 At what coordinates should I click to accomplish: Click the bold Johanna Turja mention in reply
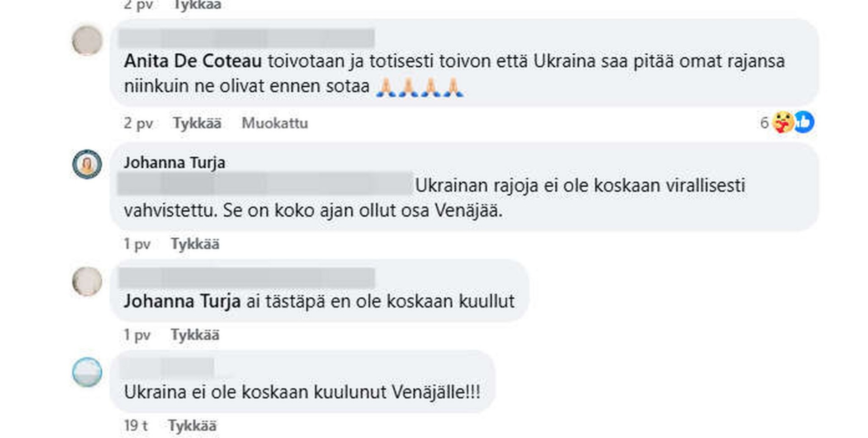pos(182,301)
